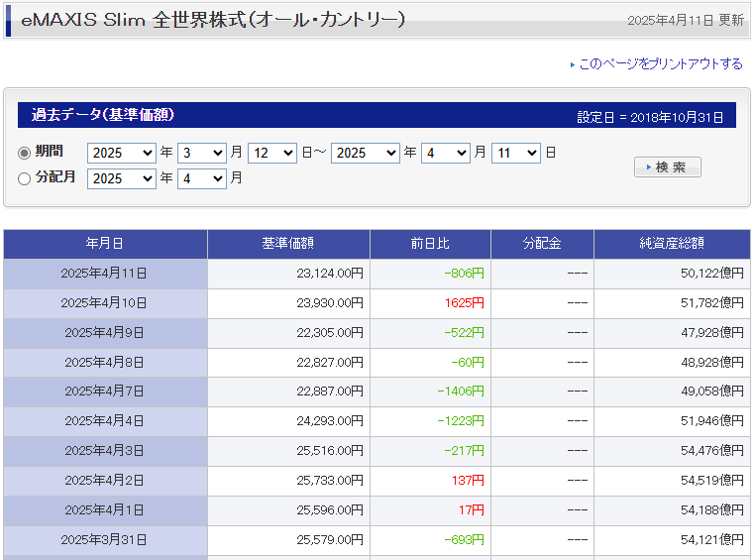Click the 前日比 column header
The height and width of the screenshot is (560, 753).
pyautogui.click(x=430, y=244)
